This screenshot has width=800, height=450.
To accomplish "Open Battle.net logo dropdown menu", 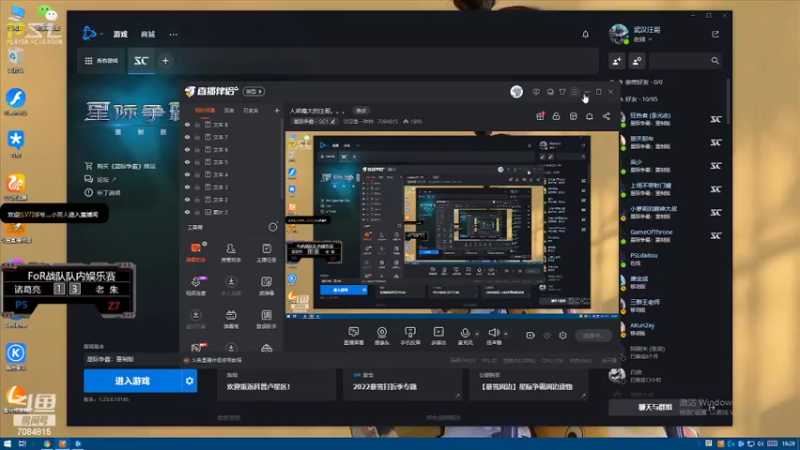I will pyautogui.click(x=92, y=34).
